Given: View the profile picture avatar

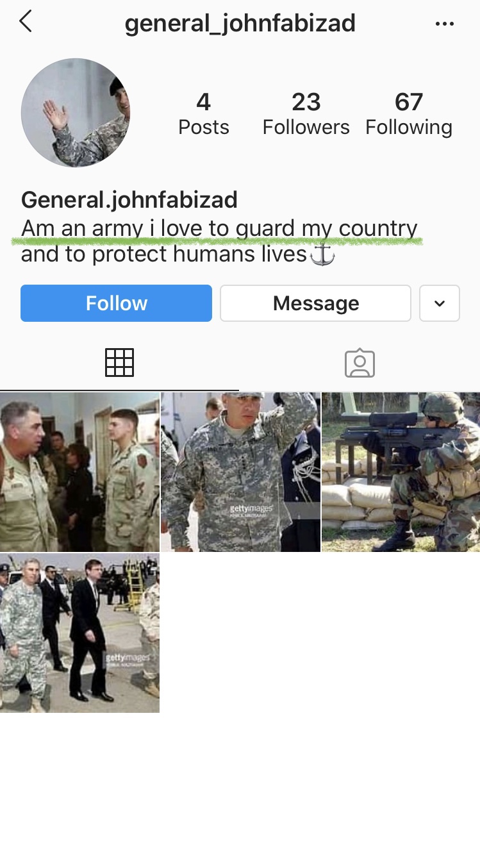Looking at the screenshot, I should click(76, 113).
